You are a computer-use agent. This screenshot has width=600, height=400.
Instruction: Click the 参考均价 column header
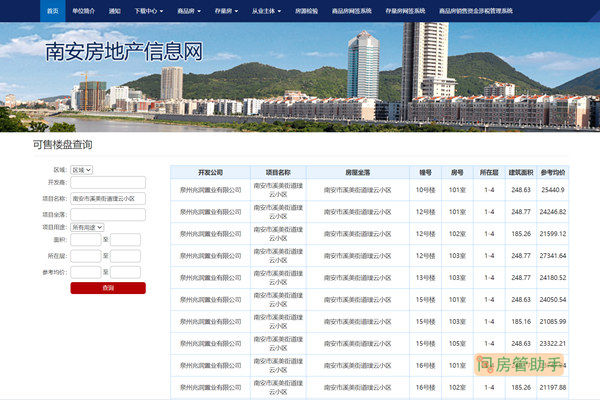(x=553, y=173)
